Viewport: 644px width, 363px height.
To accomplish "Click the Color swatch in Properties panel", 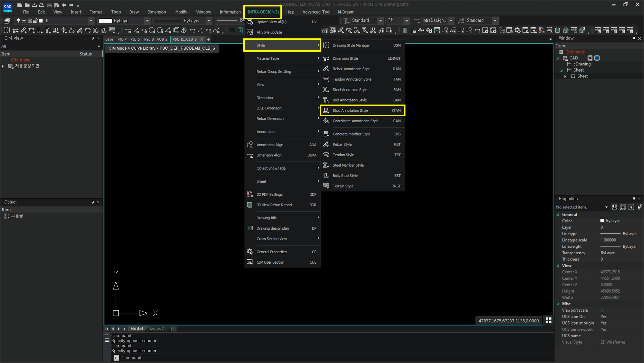I will 602,221.
